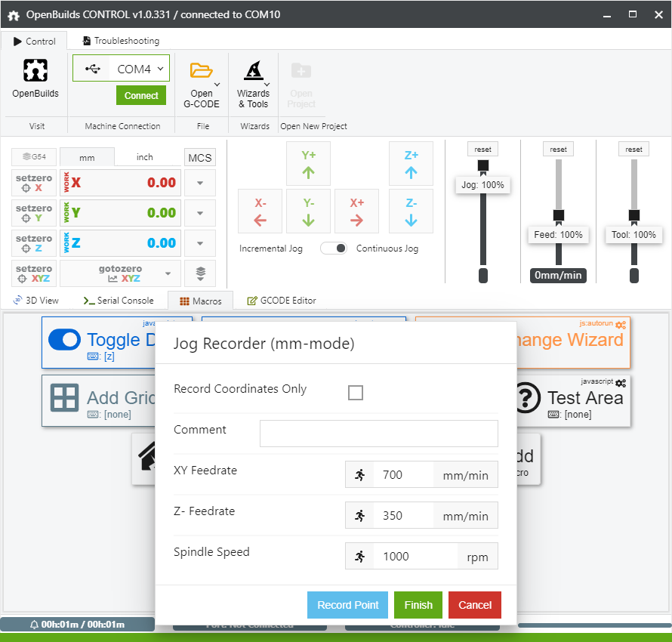This screenshot has width=672, height=642.
Task: Open the GCODE Editor tab
Action: click(x=282, y=301)
